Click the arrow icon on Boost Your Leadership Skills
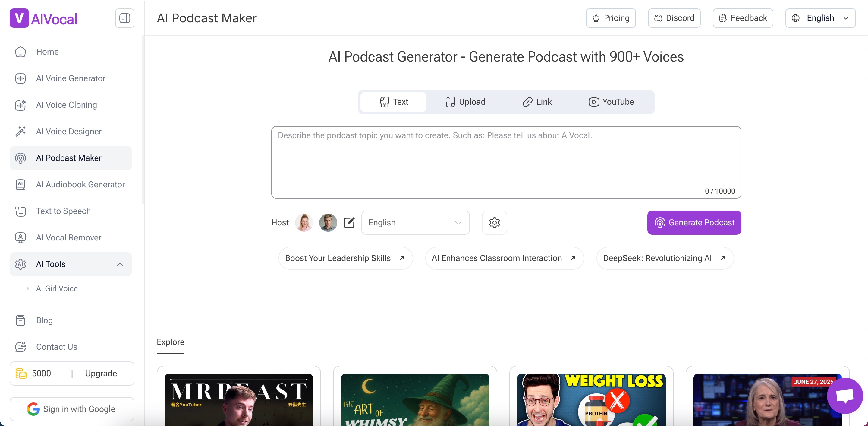 [x=402, y=258]
